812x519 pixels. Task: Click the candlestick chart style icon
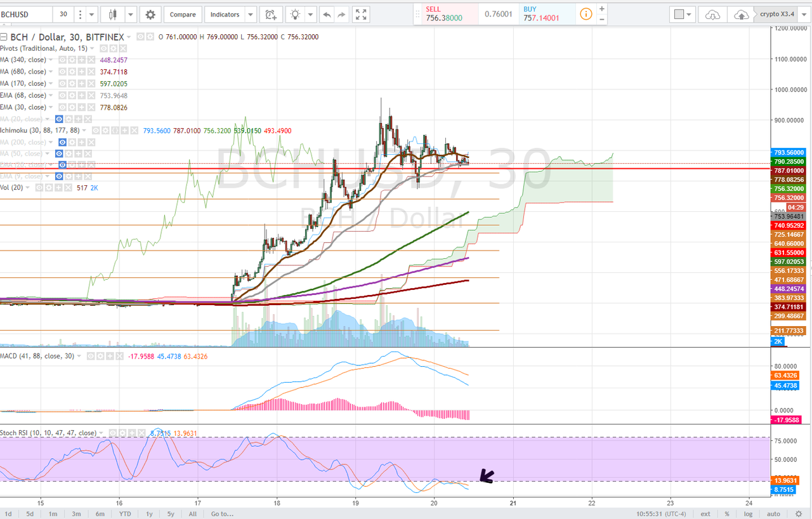click(113, 15)
